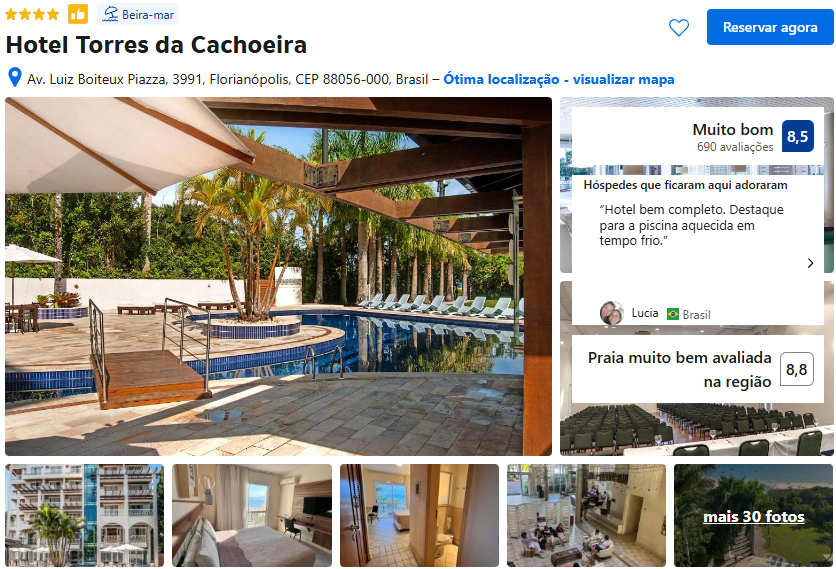Click the Brazil flag icon
836x569 pixels.
pos(673,314)
